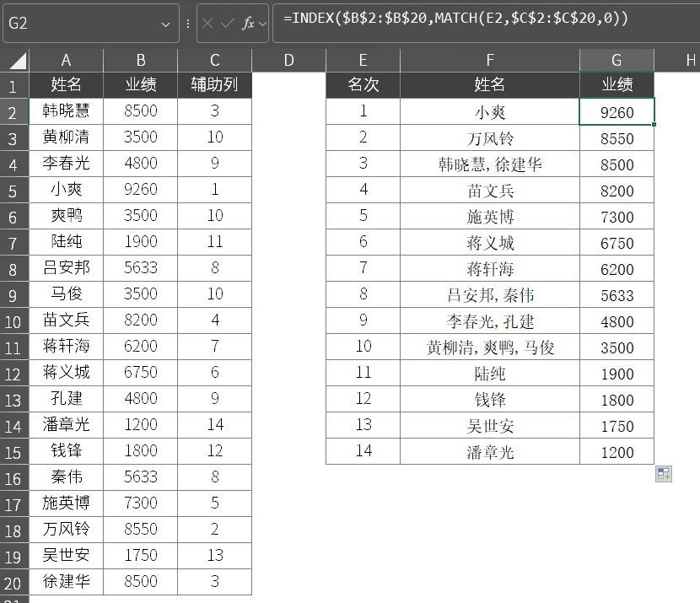The height and width of the screenshot is (603, 700).
Task: Select column F header
Action: pos(490,60)
